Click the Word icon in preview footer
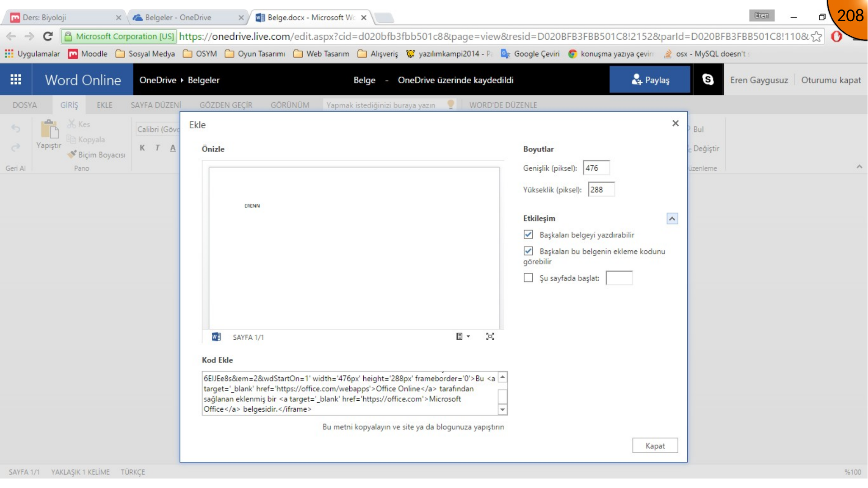Screen dimensions: 868x488 [216, 337]
